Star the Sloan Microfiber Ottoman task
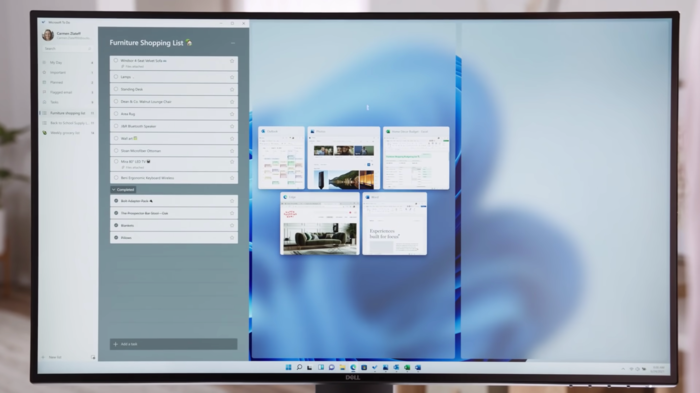This screenshot has height=393, width=700. coord(232,151)
